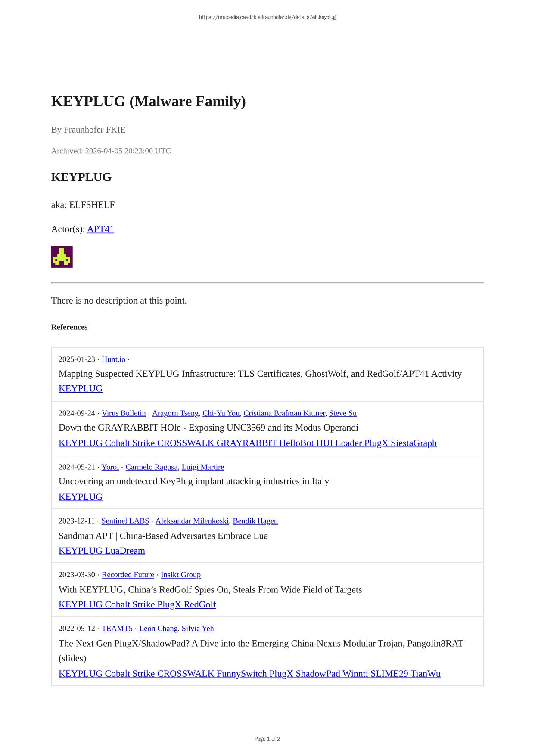Click the KEYPLUG pixel-art malware icon

click(x=62, y=257)
